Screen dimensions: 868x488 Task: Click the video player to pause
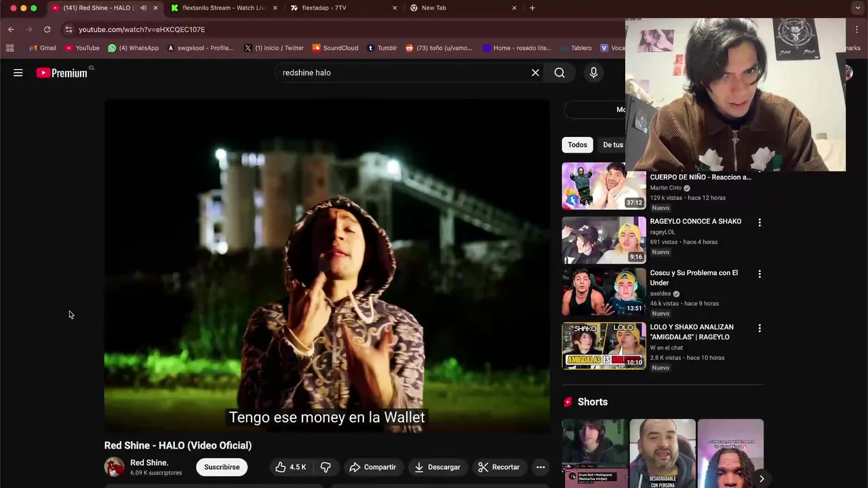click(327, 266)
